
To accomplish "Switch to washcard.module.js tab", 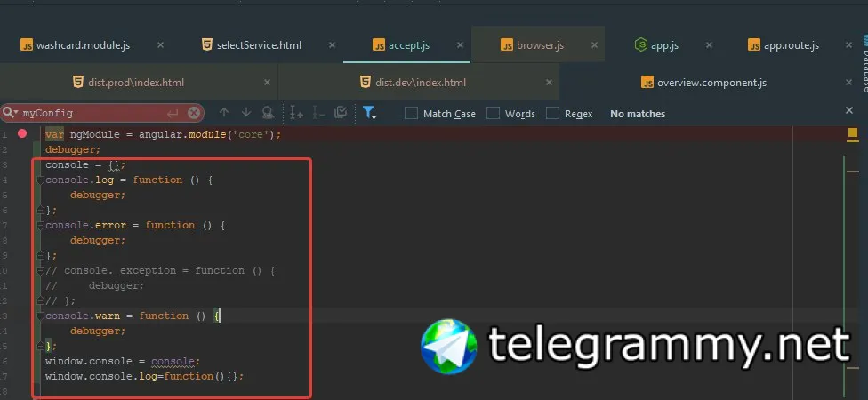I will click(83, 45).
